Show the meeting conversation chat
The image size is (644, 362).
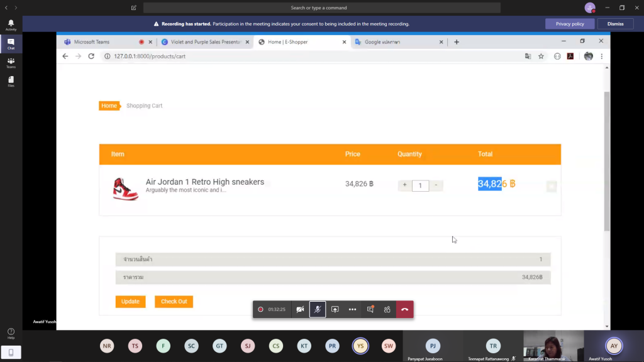pyautogui.click(x=370, y=309)
